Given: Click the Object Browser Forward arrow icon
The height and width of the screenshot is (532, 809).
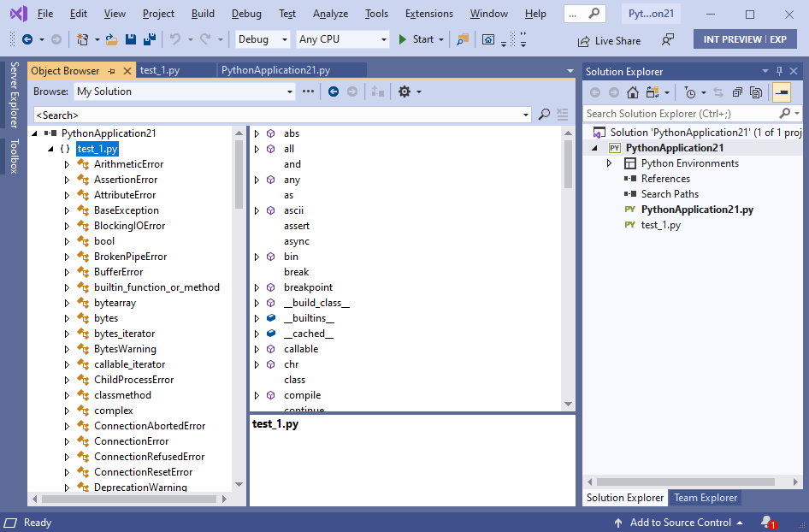Looking at the screenshot, I should [351, 92].
